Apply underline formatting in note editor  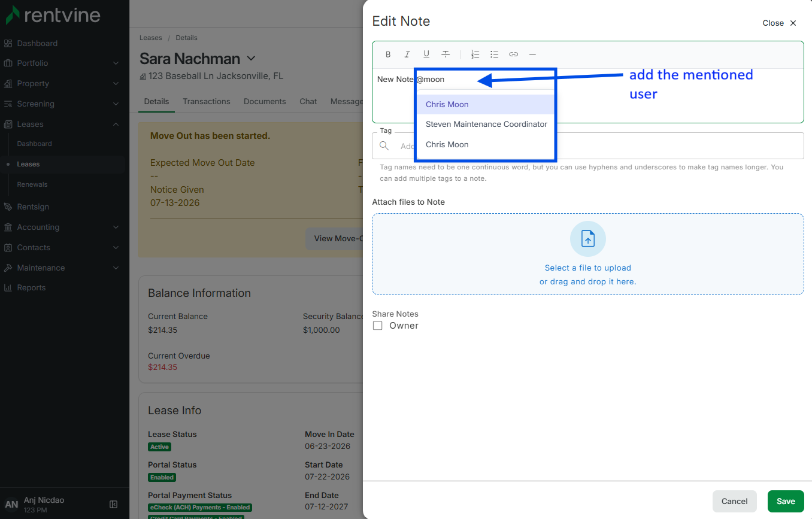tap(426, 54)
